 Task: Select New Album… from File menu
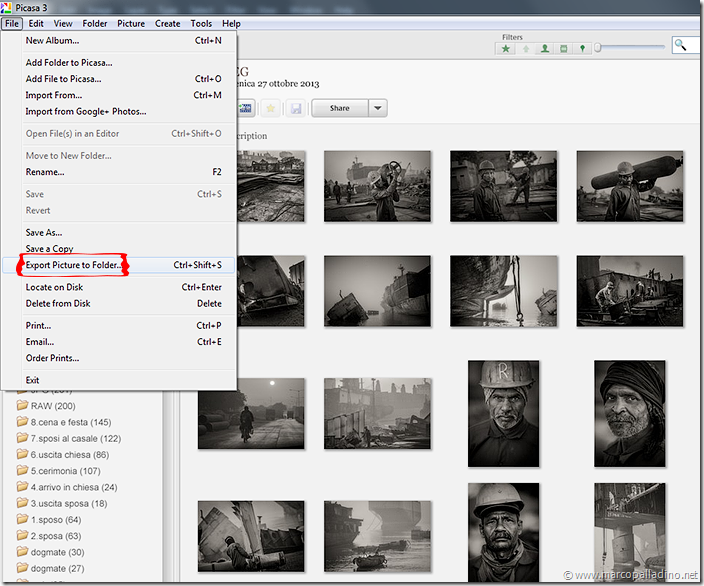(52, 41)
